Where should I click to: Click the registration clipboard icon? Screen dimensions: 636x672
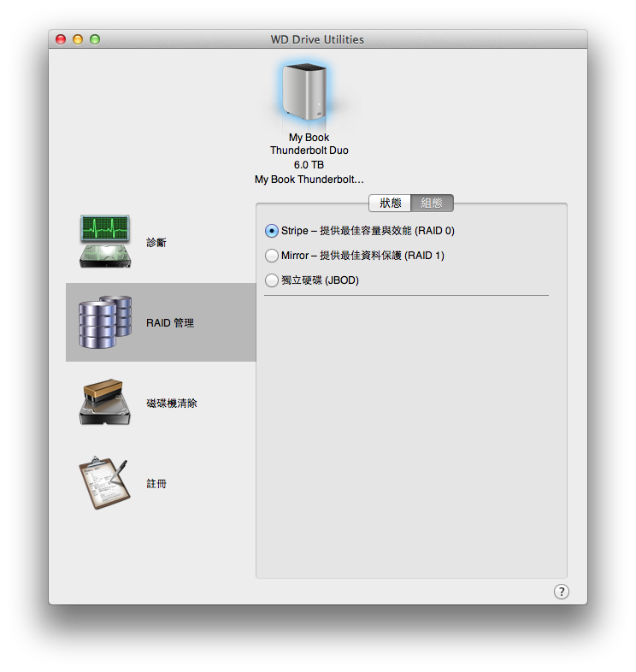point(105,483)
